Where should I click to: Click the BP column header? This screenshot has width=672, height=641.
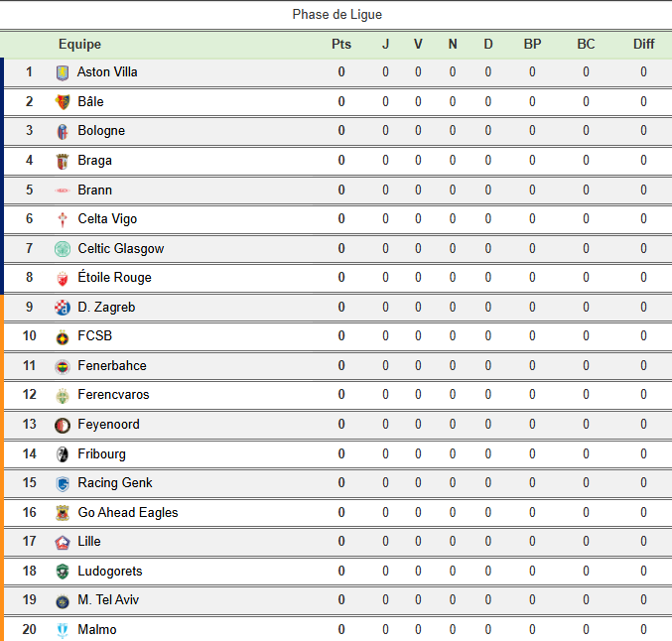pos(532,44)
